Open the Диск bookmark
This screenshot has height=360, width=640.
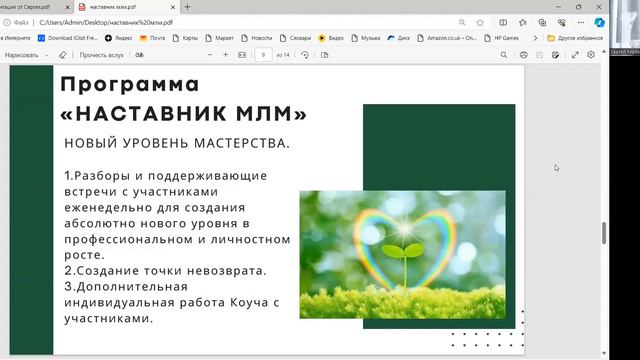click(399, 38)
